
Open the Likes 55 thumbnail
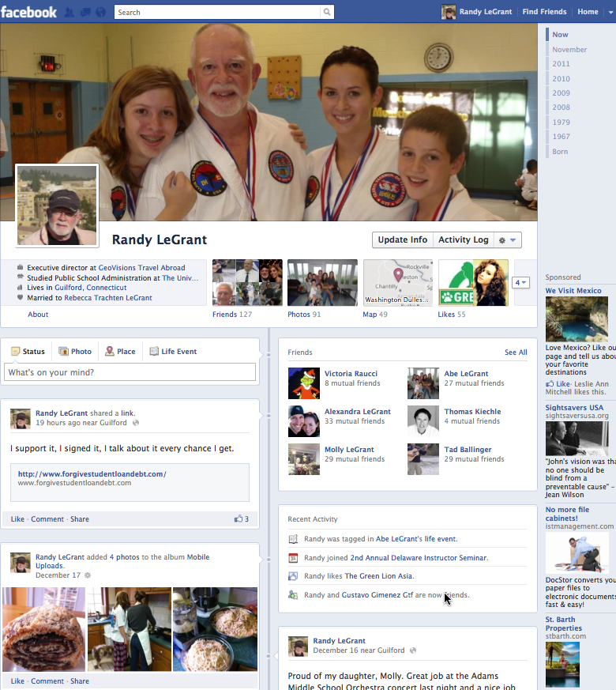pos(473,282)
